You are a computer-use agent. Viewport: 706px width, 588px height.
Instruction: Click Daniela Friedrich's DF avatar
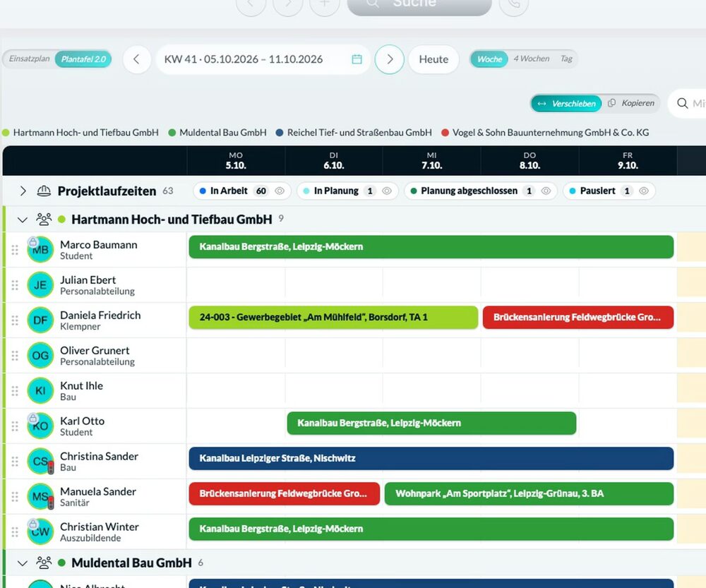click(x=40, y=320)
